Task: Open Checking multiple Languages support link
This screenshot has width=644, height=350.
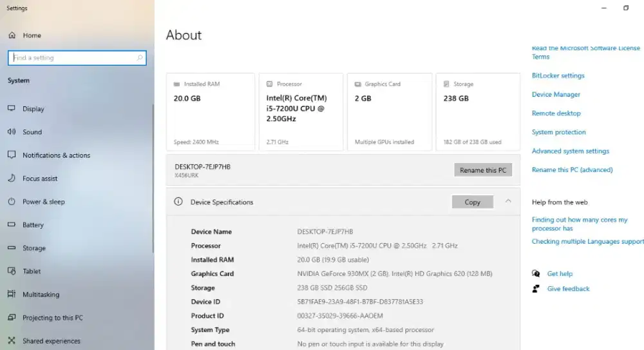Action: [x=588, y=241]
